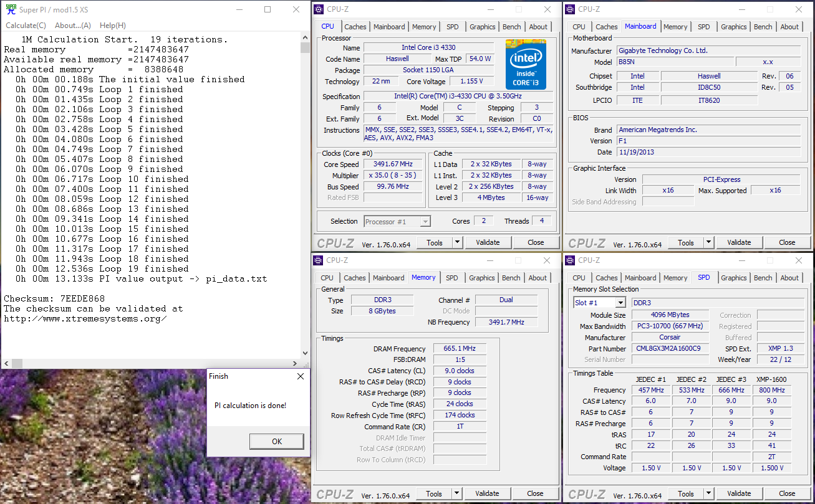Click Validate in the Memory window

click(x=487, y=493)
